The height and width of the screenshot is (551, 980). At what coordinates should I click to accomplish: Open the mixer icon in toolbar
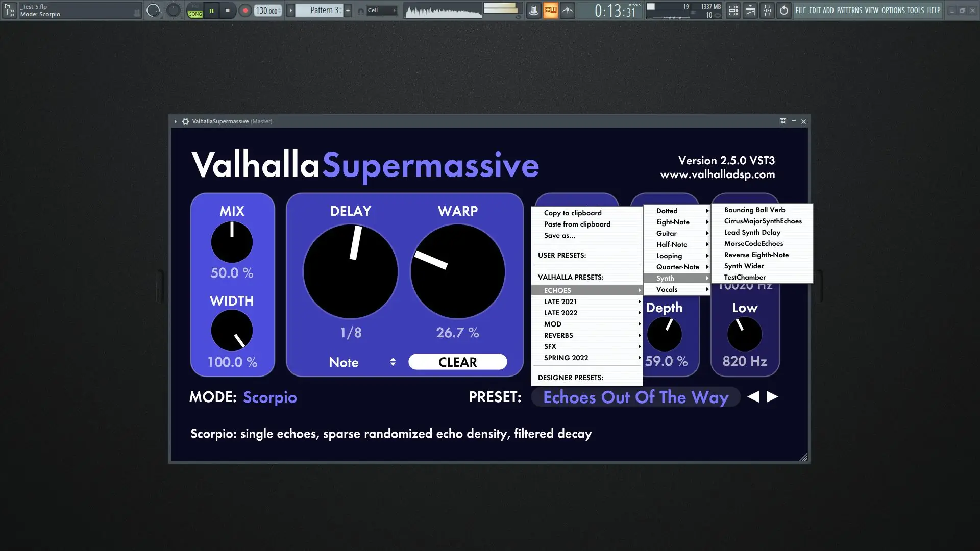(x=767, y=10)
